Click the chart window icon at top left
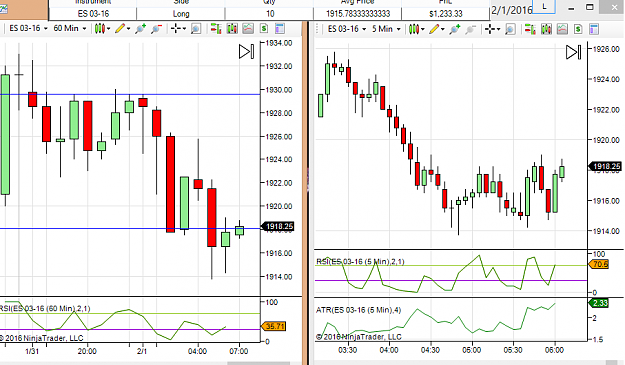The height and width of the screenshot is (365, 625). [3, 8]
